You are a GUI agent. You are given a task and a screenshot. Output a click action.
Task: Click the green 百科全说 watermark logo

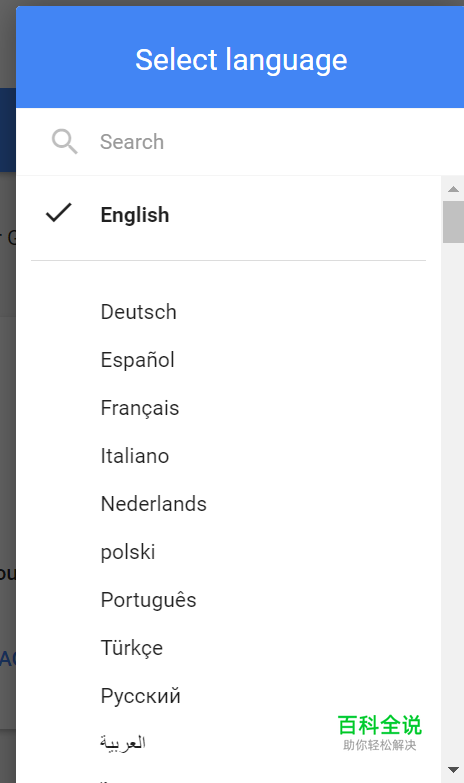(x=380, y=732)
